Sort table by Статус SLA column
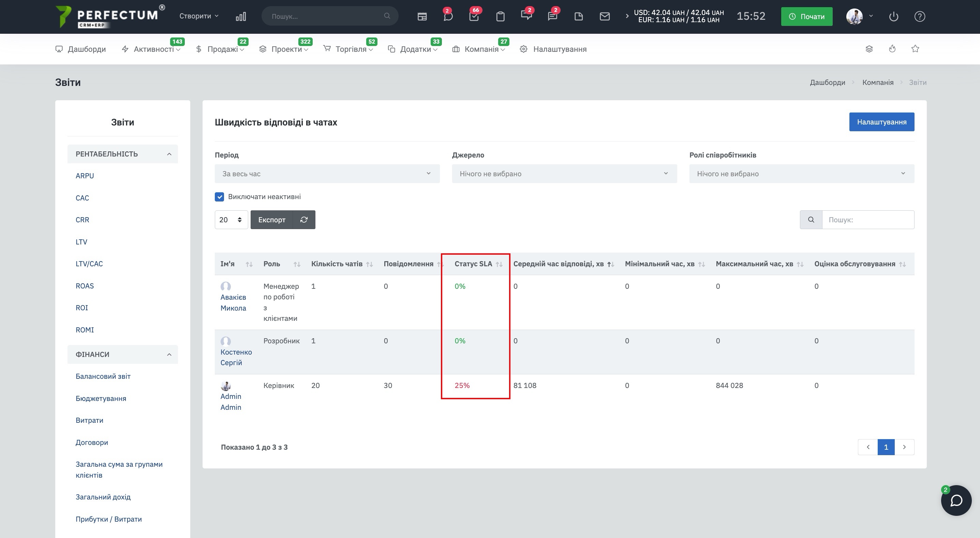The height and width of the screenshot is (538, 980). coord(473,264)
